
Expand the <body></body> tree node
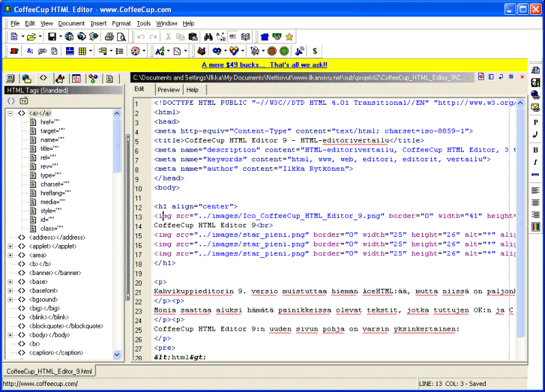click(x=10, y=335)
